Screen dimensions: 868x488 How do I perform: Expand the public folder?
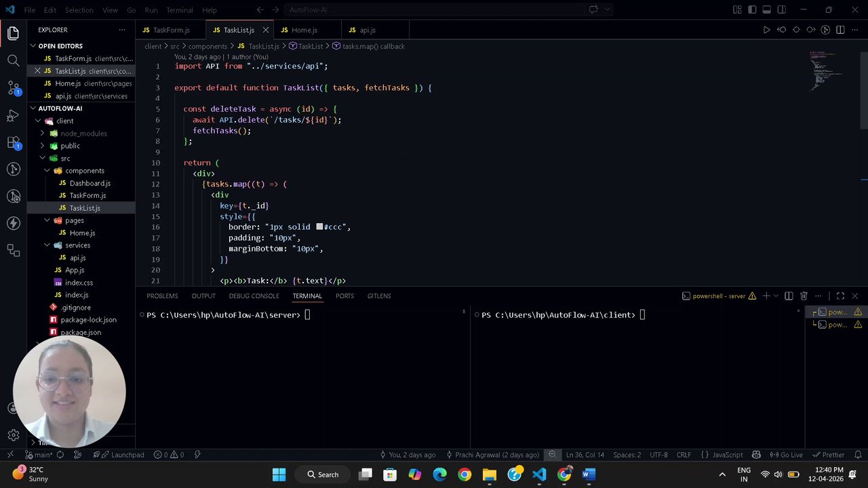tap(43, 146)
